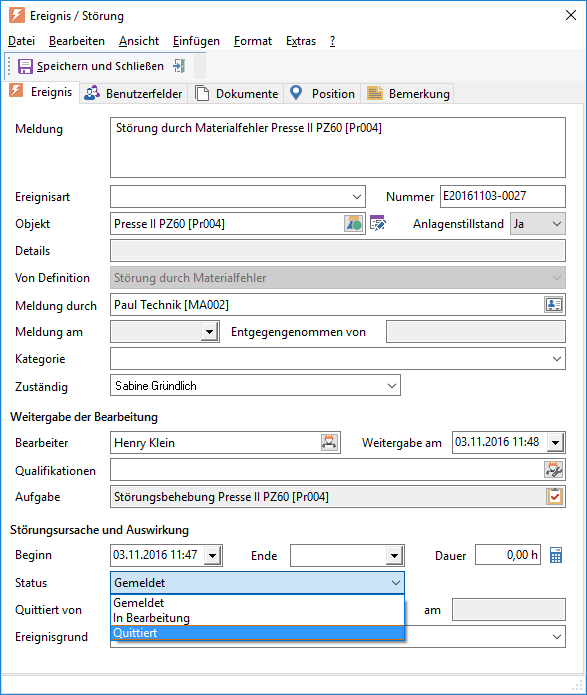Open the qualifications picker icon
The image size is (587, 695).
click(553, 469)
